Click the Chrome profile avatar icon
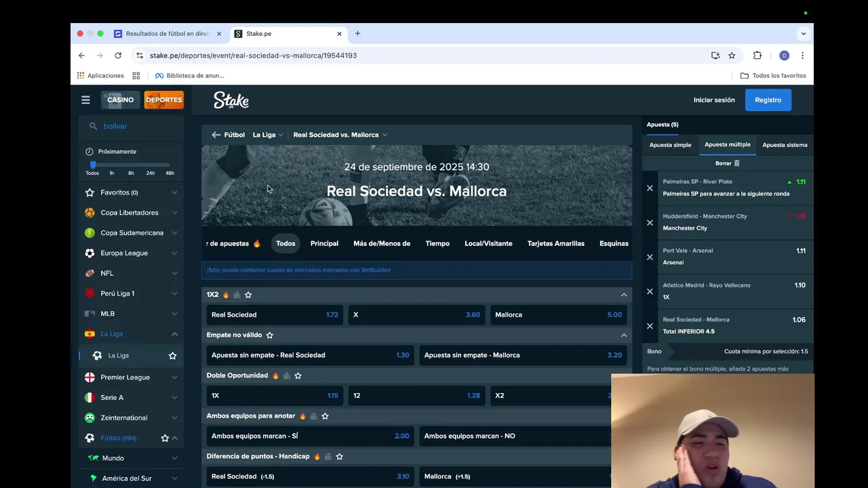Screen dimensions: 868x488 pyautogui.click(x=784, y=56)
